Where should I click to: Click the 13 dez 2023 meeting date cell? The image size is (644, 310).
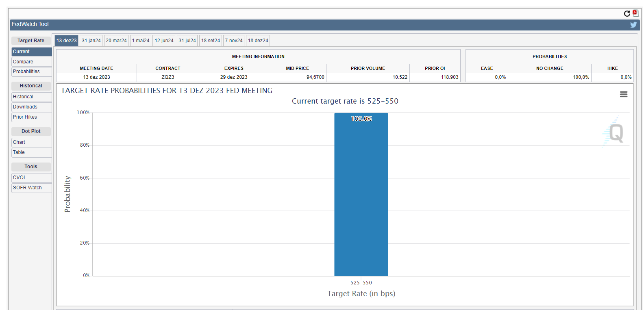pos(97,77)
